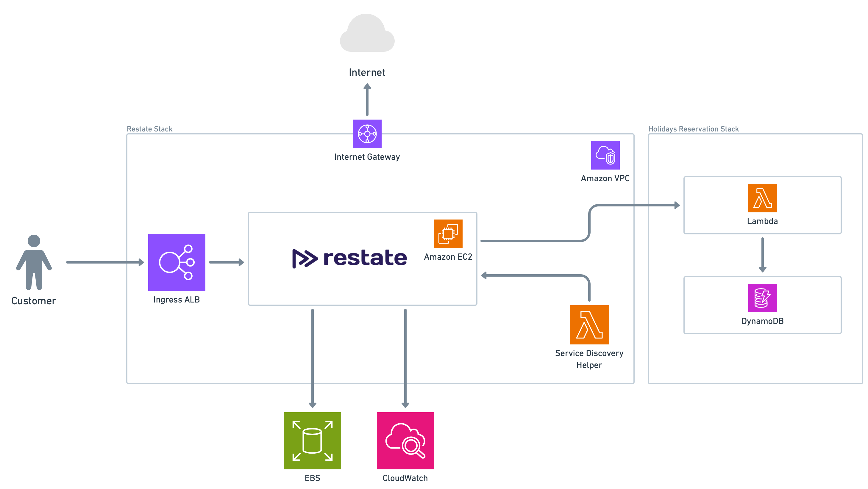The height and width of the screenshot is (489, 868).
Task: Click the Amazon VPC icon
Action: pos(605,155)
